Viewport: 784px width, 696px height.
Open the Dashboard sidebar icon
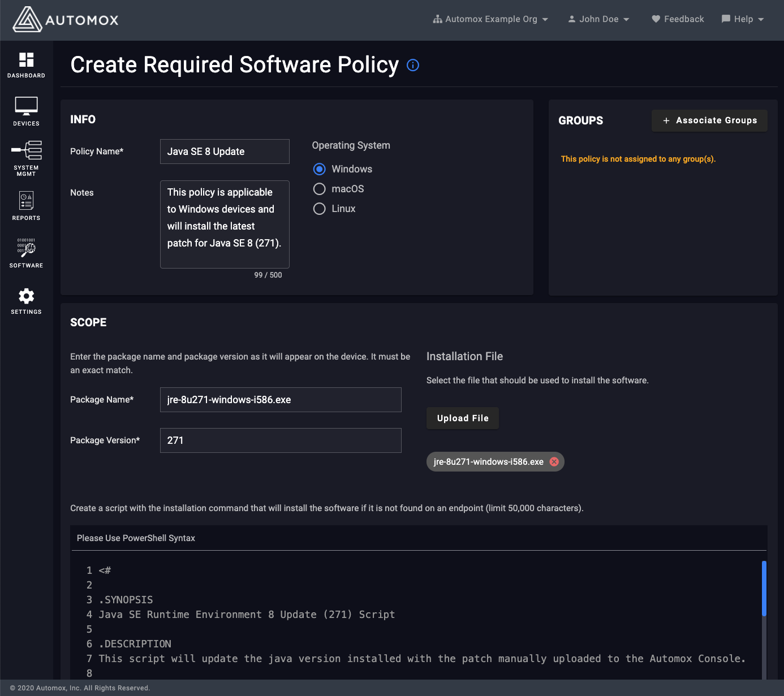[x=26, y=65]
